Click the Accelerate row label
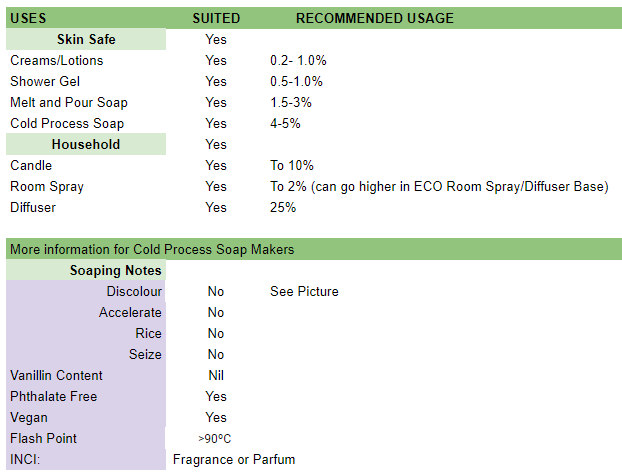This screenshot has width=622, height=472. [130, 312]
